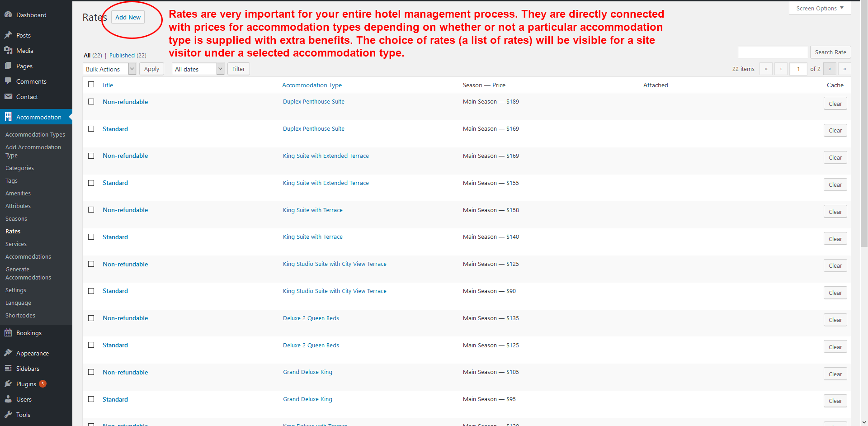
Task: Click the Dashboard icon in sidebar
Action: (x=8, y=15)
